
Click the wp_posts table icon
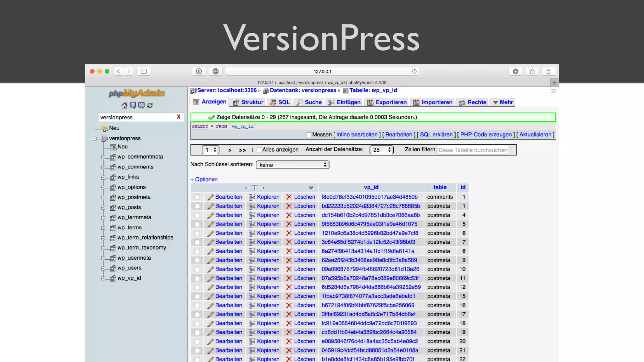[113, 208]
